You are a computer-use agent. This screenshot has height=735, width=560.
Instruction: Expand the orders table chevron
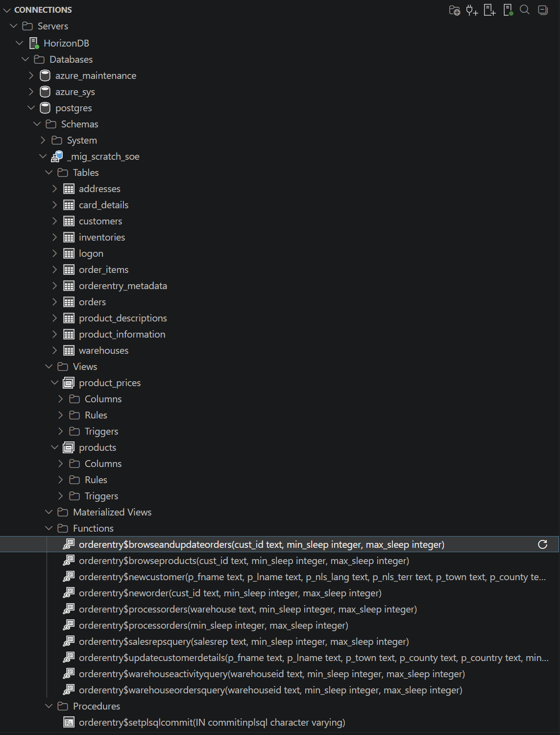(55, 302)
